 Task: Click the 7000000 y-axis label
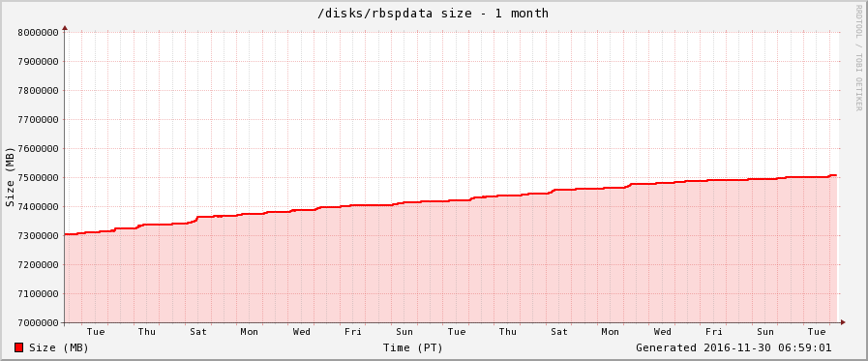pyautogui.click(x=39, y=323)
